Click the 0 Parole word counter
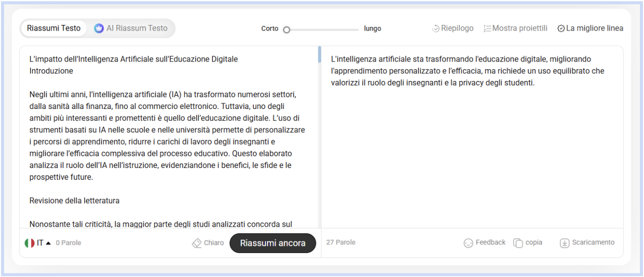Viewport: 644px width, 277px height. point(68,243)
